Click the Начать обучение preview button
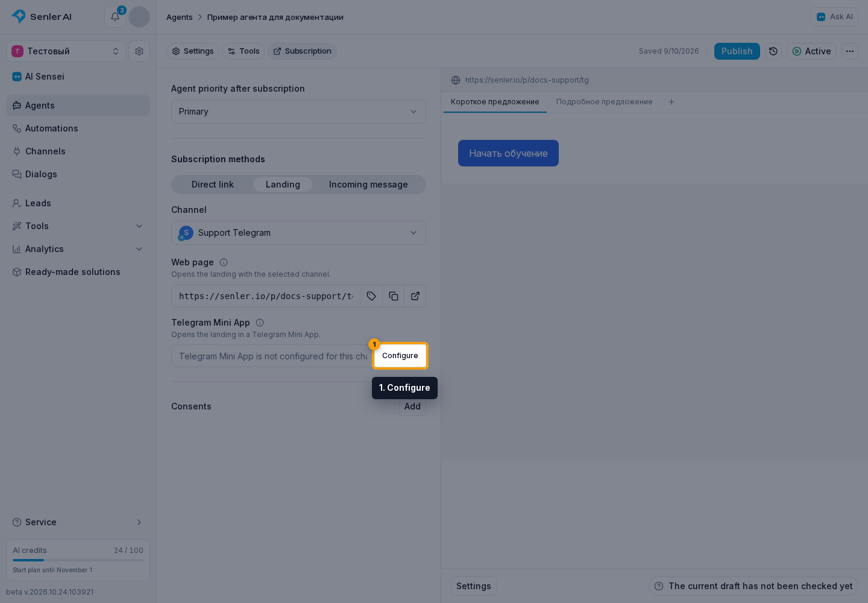 508,153
